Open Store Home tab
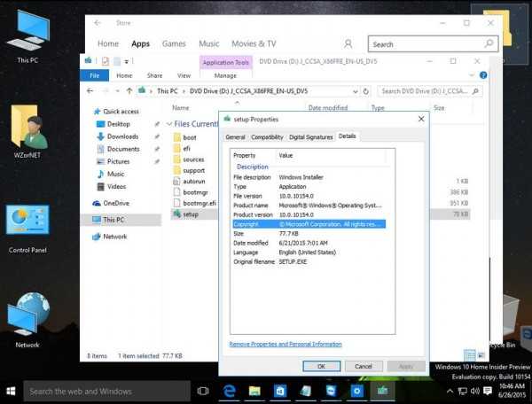The height and width of the screenshot is (404, 532). pos(108,43)
